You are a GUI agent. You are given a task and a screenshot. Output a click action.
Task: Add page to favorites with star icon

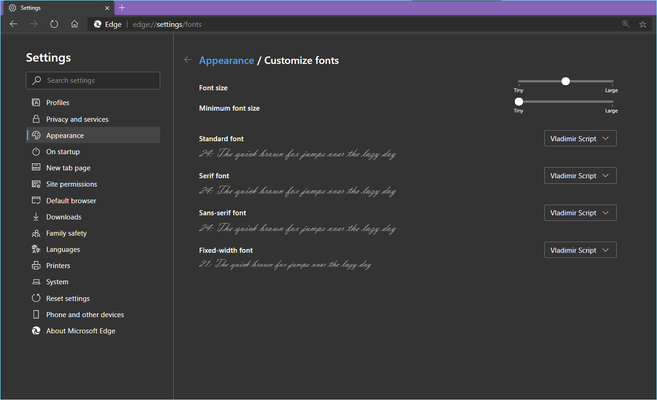pos(643,24)
